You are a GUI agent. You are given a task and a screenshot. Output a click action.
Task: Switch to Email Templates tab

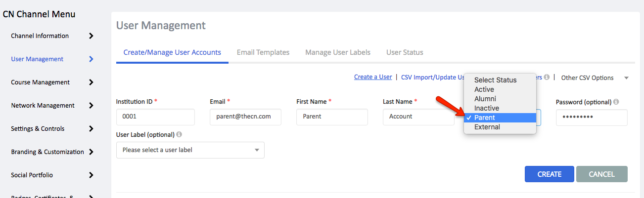[x=263, y=52]
